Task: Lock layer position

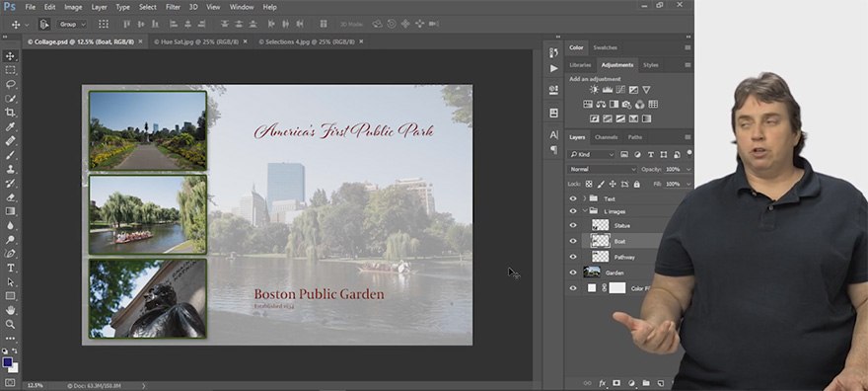Action: pos(613,184)
